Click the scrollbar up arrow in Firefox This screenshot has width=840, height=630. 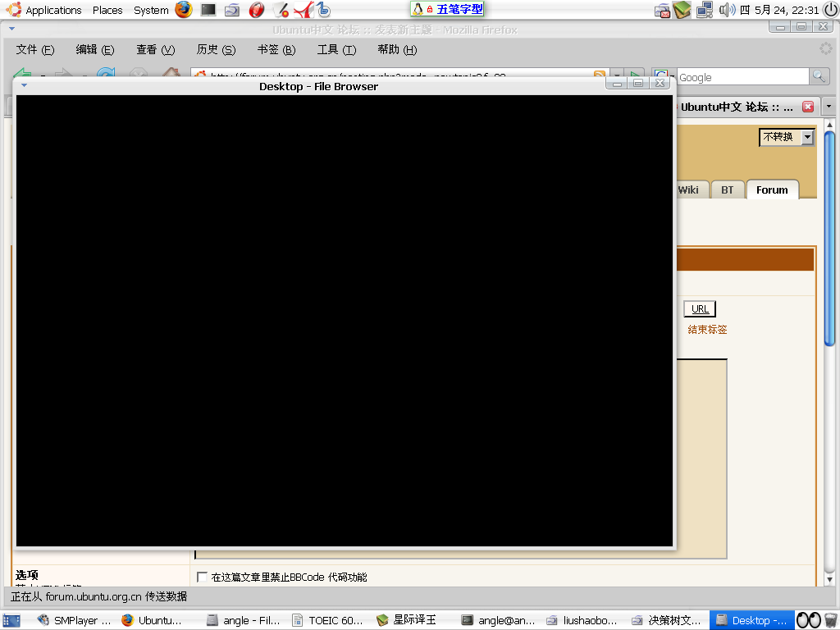tap(830, 125)
